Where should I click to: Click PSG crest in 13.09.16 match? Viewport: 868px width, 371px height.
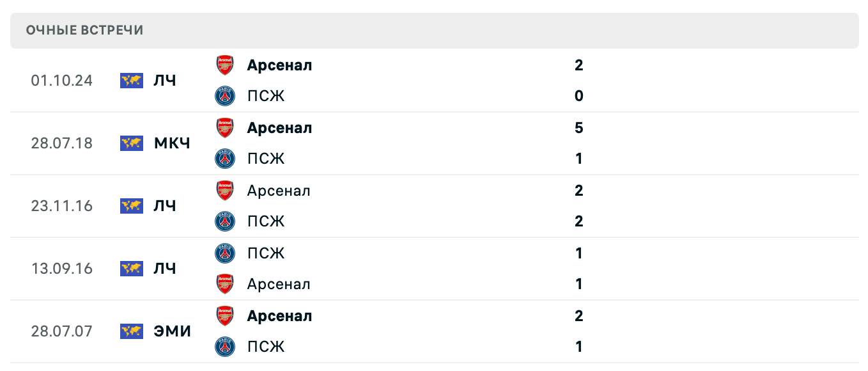point(225,253)
